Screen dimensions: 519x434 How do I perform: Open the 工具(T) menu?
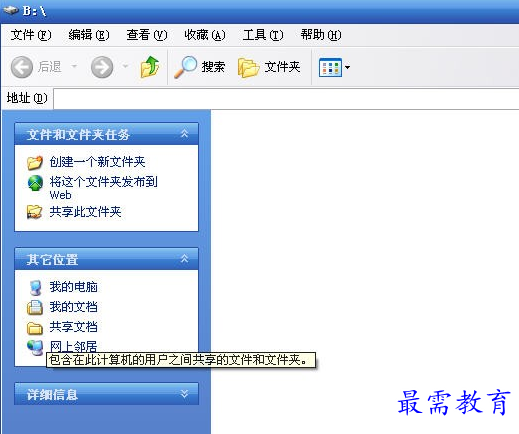pyautogui.click(x=263, y=35)
